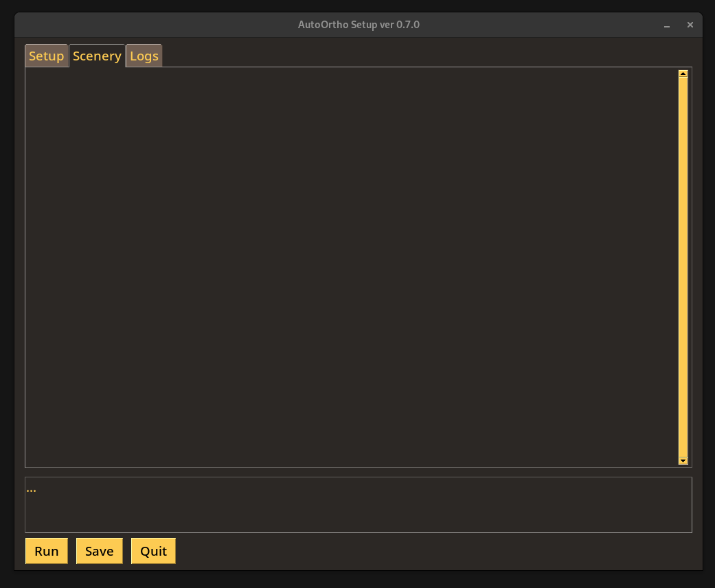Switch to the Setup tab
This screenshot has width=715, height=588.
46,56
